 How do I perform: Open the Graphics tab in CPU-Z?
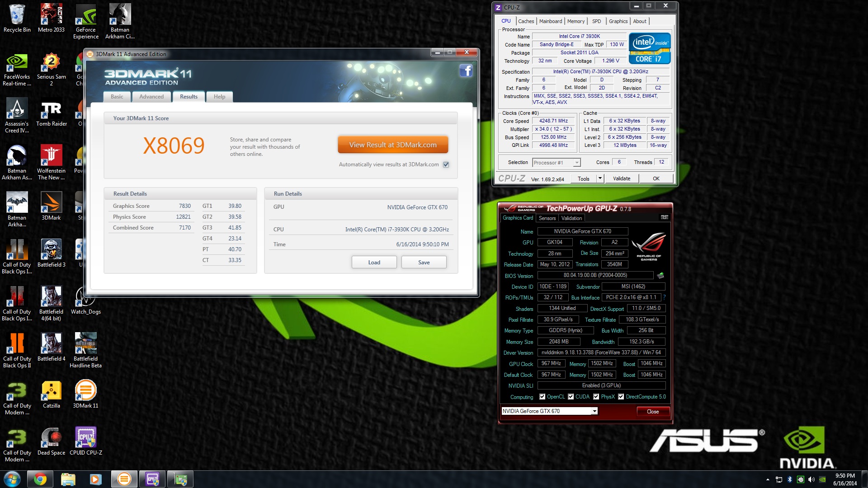click(618, 21)
